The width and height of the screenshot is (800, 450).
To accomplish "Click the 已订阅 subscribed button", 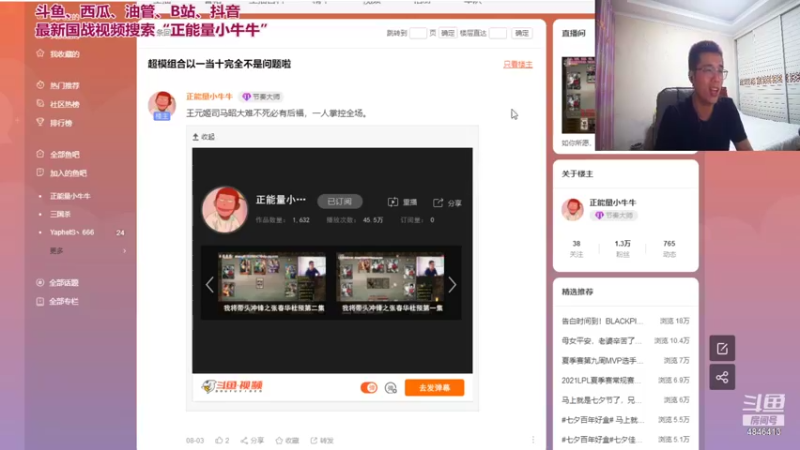I will [340, 202].
